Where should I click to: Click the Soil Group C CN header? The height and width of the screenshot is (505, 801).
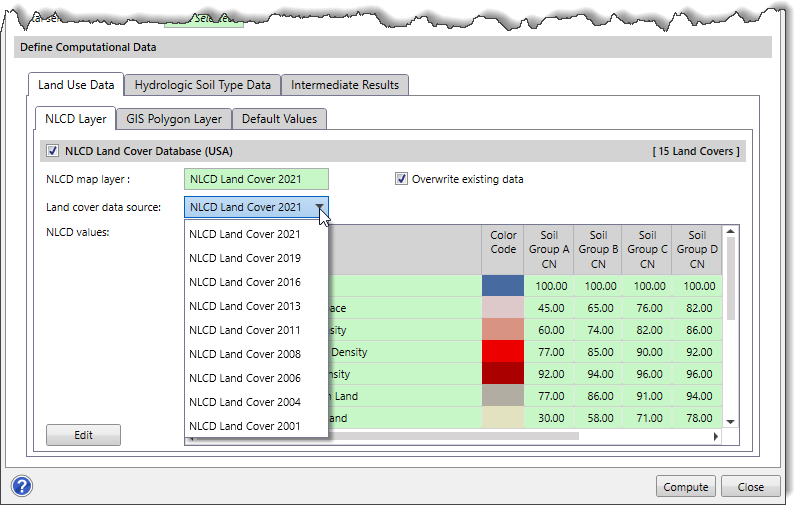coord(647,250)
